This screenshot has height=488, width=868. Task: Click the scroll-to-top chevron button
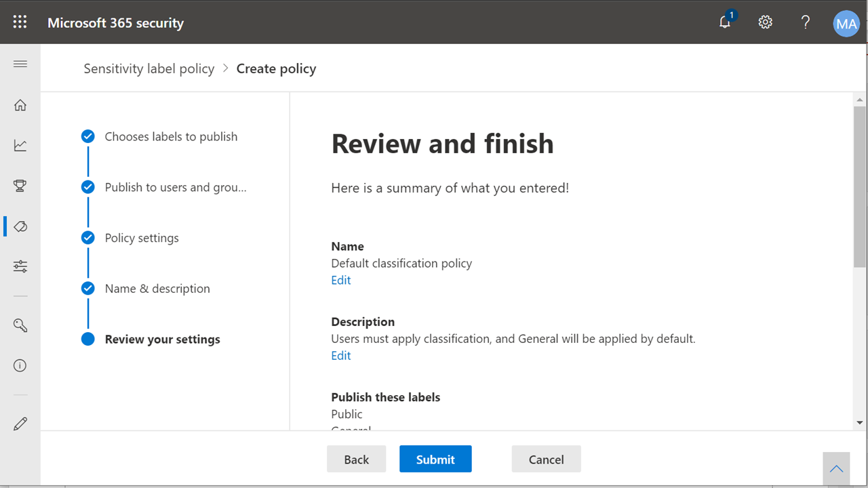[837, 469]
